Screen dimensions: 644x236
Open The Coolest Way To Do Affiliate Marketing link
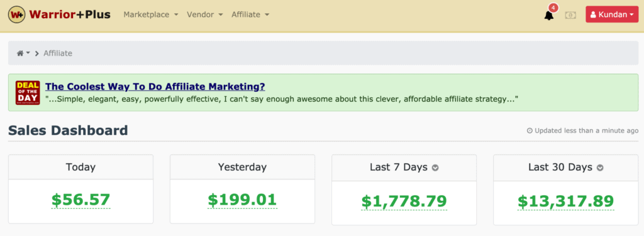[155, 87]
